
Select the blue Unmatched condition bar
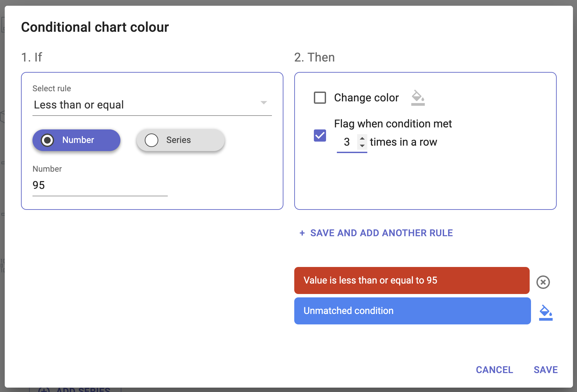click(412, 311)
